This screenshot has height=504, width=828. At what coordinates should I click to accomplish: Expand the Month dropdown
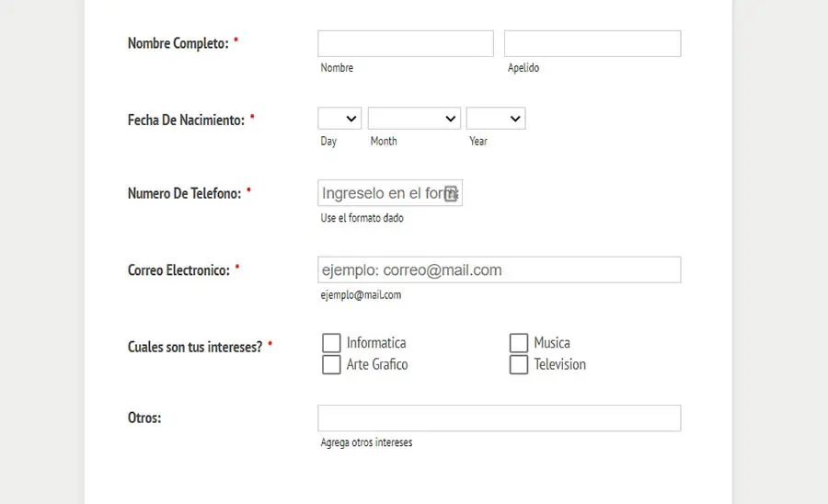tap(414, 119)
